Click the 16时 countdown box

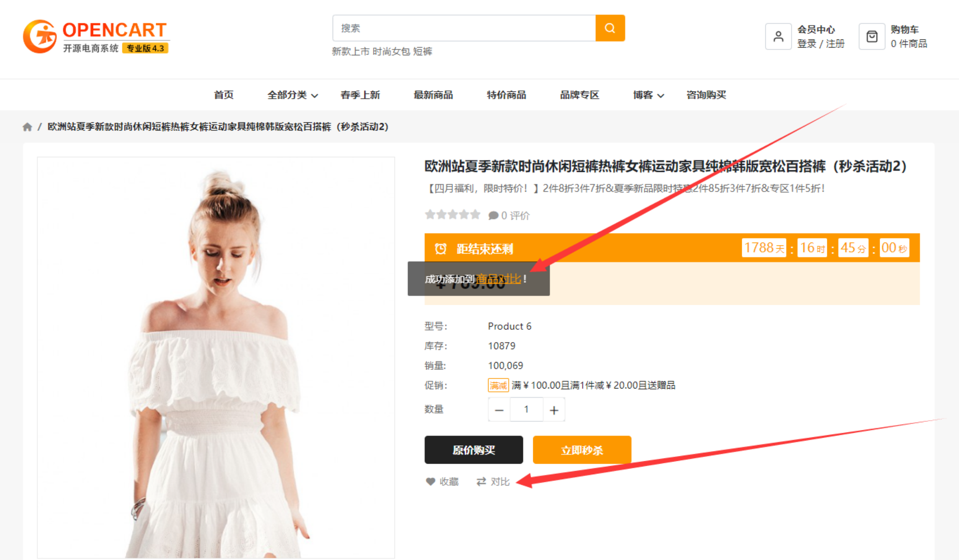coord(812,248)
